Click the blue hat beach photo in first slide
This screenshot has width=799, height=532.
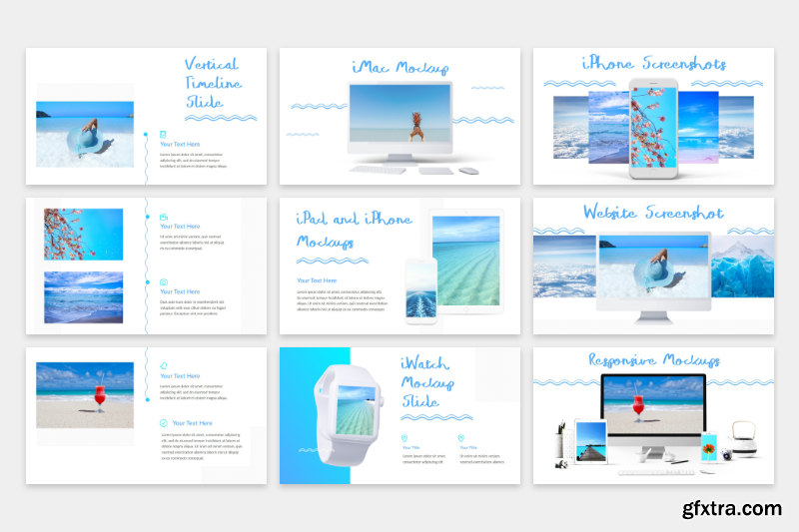coord(85,134)
